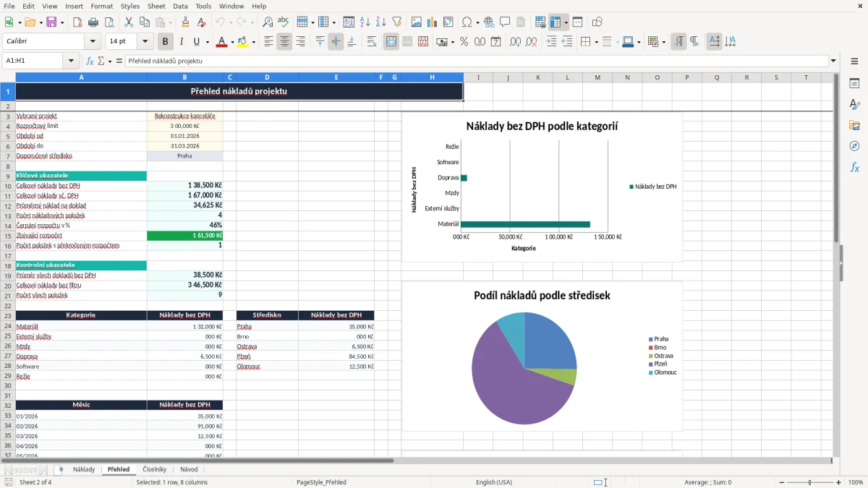868x488 pixels.
Task: Apply font color red swatch
Action: 221,42
